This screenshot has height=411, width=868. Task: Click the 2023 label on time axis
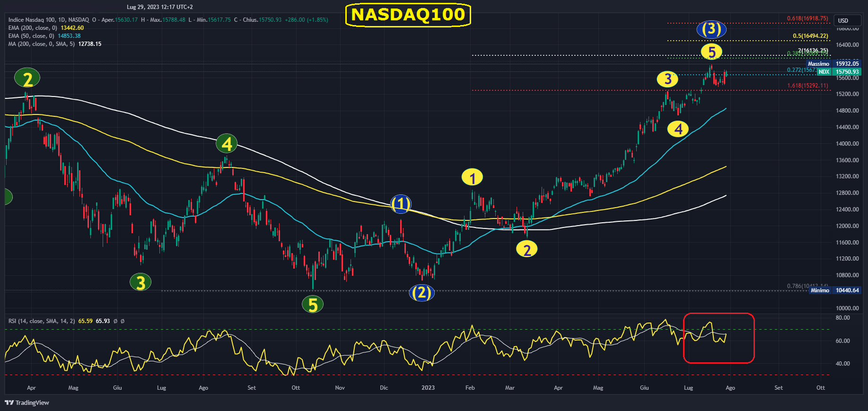click(x=428, y=388)
